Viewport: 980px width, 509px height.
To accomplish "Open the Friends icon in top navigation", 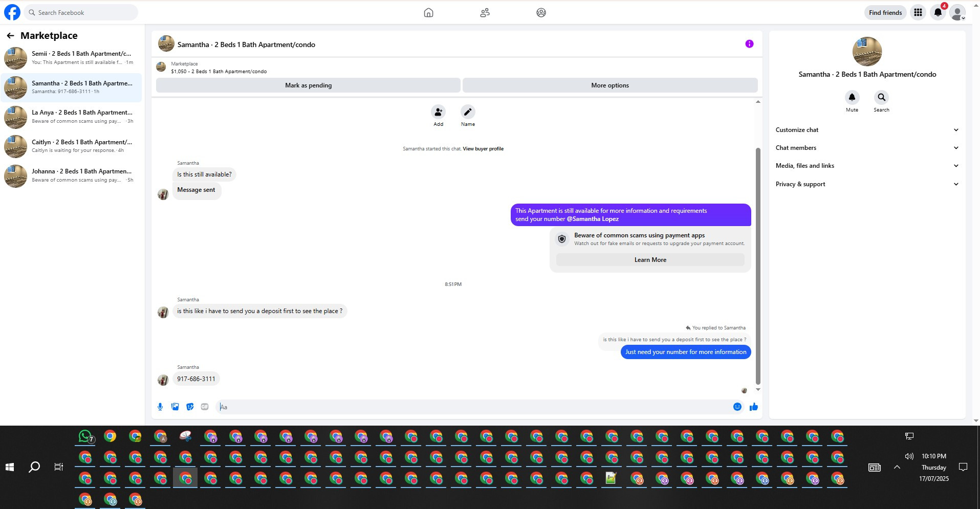I will [485, 13].
